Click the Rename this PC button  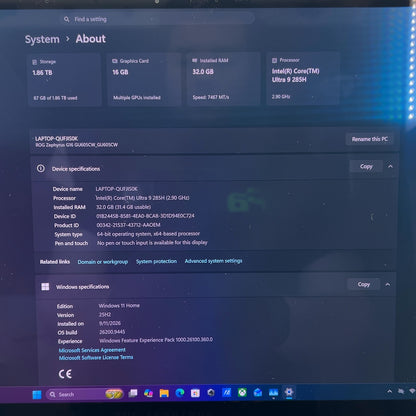click(x=370, y=139)
